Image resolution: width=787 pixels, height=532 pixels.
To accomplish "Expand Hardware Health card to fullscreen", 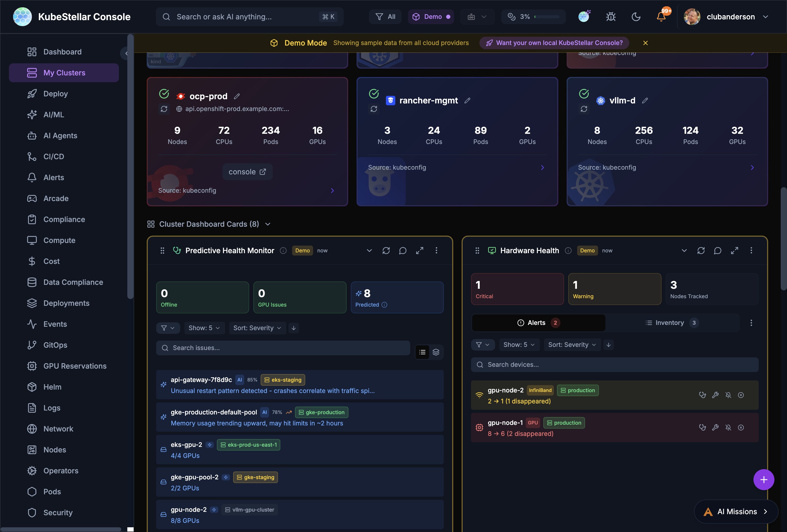I will (x=734, y=251).
